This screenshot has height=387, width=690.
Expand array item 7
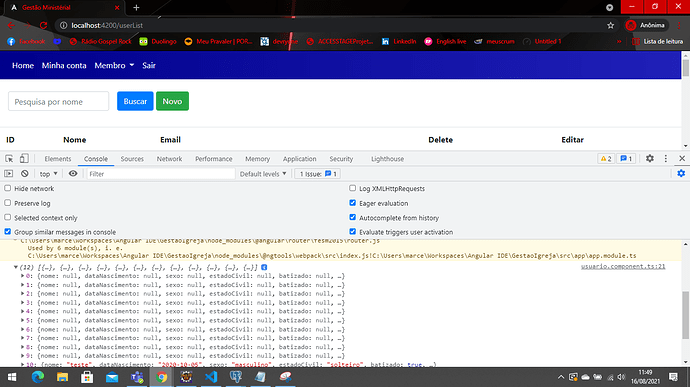pyautogui.click(x=23, y=338)
